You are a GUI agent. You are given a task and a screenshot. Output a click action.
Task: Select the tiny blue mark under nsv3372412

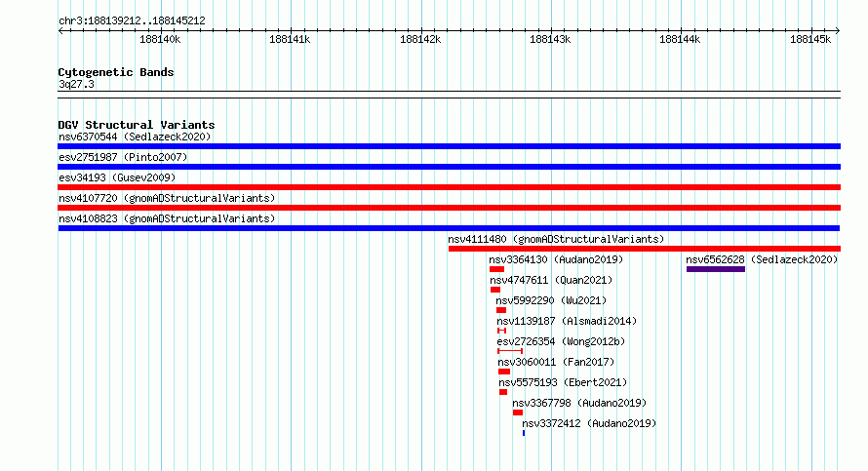coord(524,433)
